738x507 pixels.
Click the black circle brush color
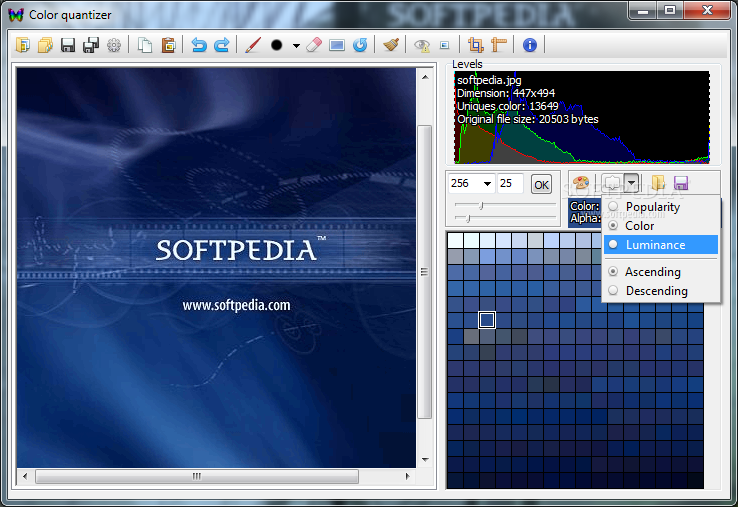pyautogui.click(x=277, y=45)
